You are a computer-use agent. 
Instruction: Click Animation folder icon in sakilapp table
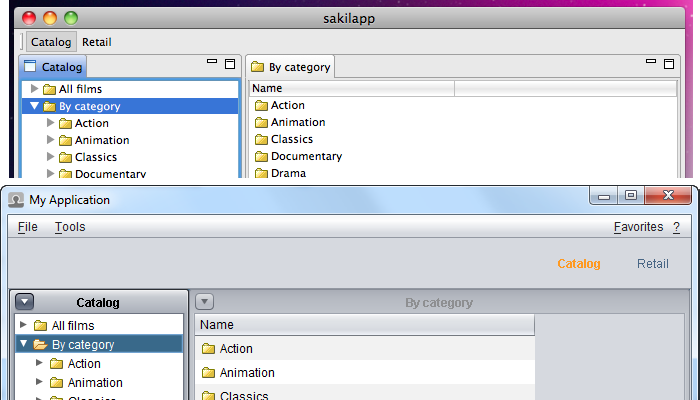261,122
